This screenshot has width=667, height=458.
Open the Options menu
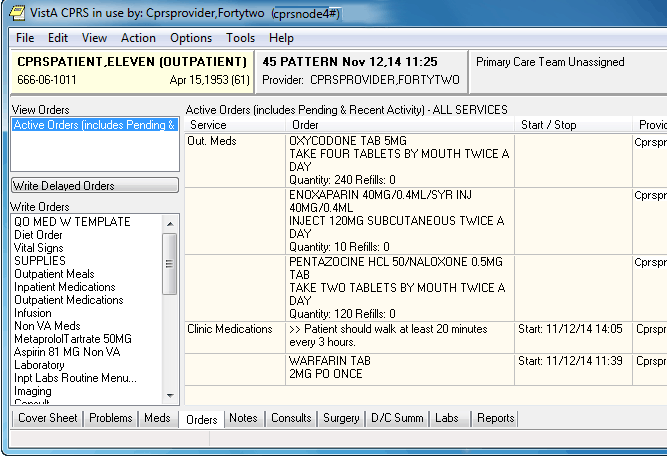coord(191,38)
